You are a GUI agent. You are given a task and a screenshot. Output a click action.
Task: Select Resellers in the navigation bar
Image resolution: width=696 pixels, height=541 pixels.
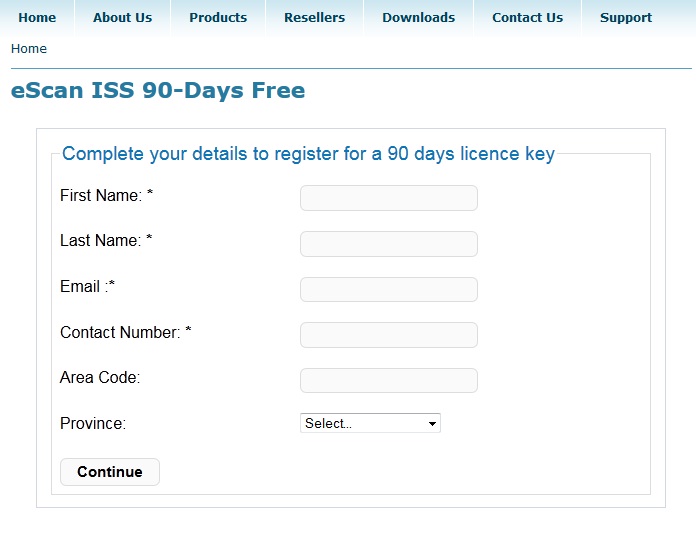point(314,18)
